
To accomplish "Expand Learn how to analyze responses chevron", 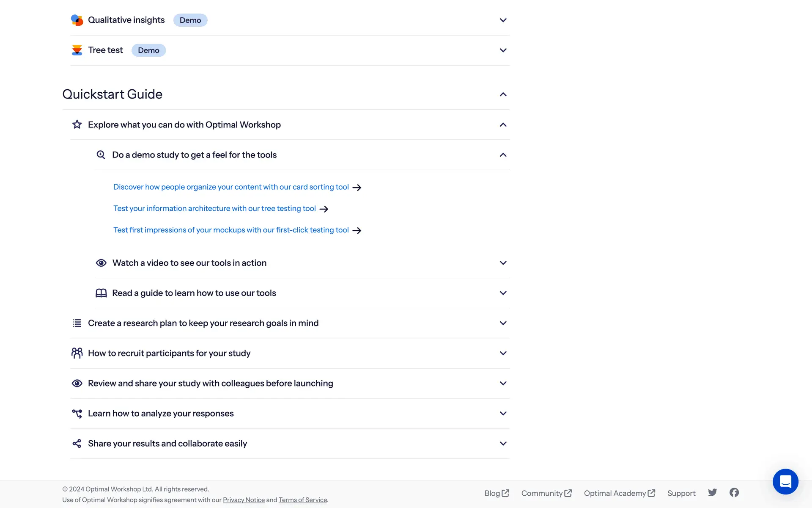I will coord(503,413).
